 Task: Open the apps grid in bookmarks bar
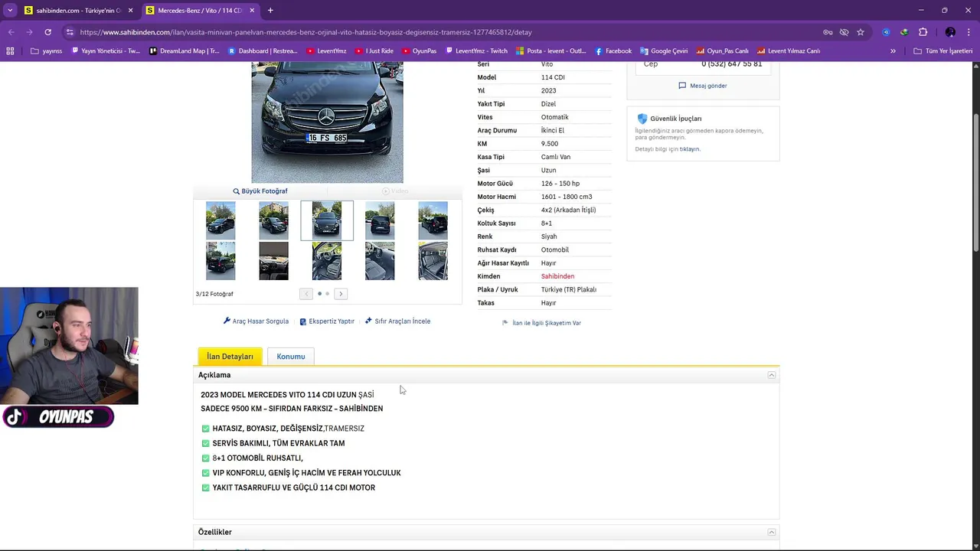tap(10, 51)
